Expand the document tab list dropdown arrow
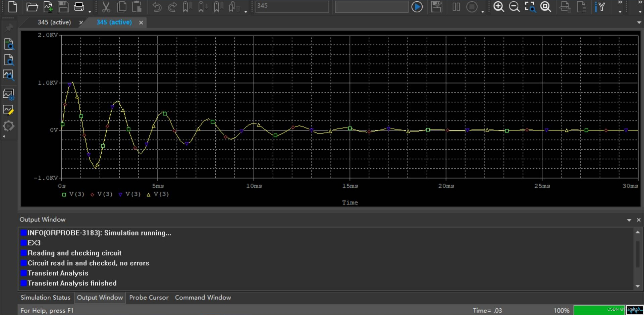644x315 pixels. click(x=639, y=22)
